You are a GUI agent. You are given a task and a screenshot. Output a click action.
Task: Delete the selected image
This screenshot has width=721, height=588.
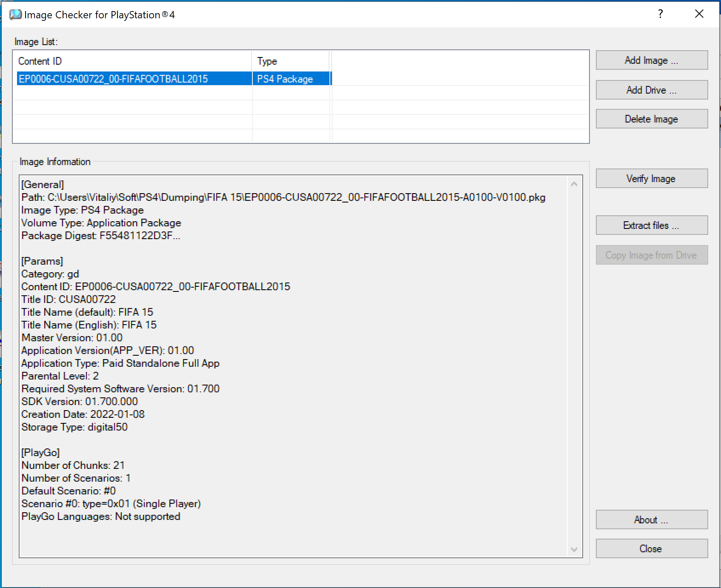click(652, 119)
